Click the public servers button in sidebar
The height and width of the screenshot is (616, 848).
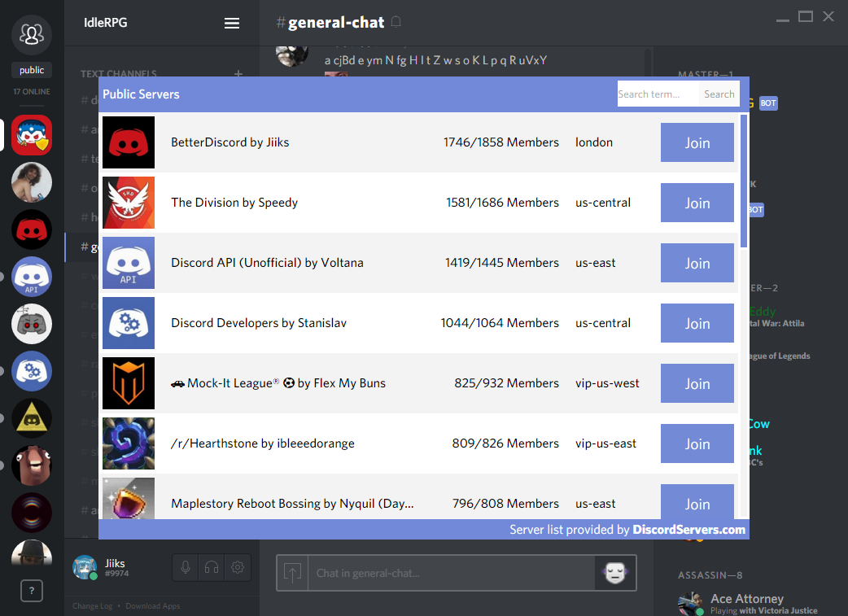(x=32, y=70)
